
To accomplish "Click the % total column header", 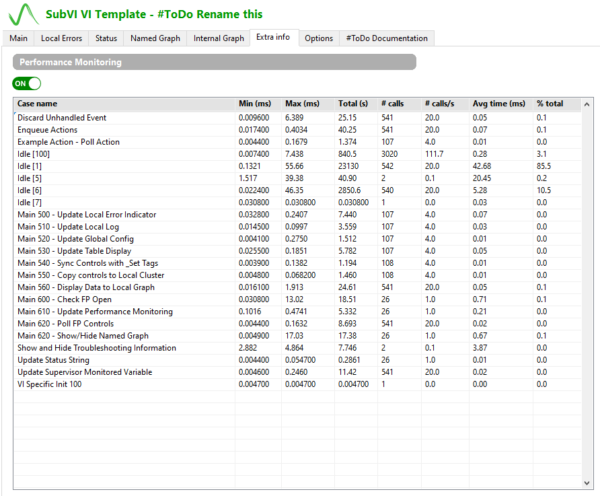I will click(551, 103).
